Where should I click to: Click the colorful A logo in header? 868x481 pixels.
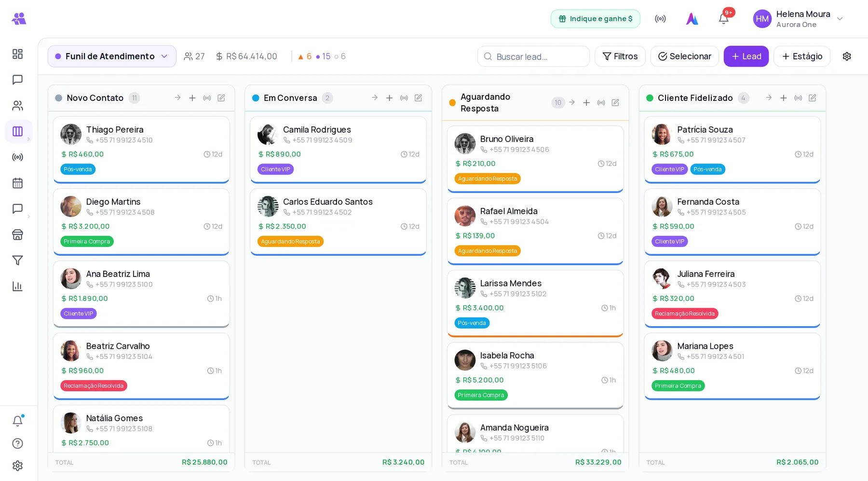coord(692,19)
